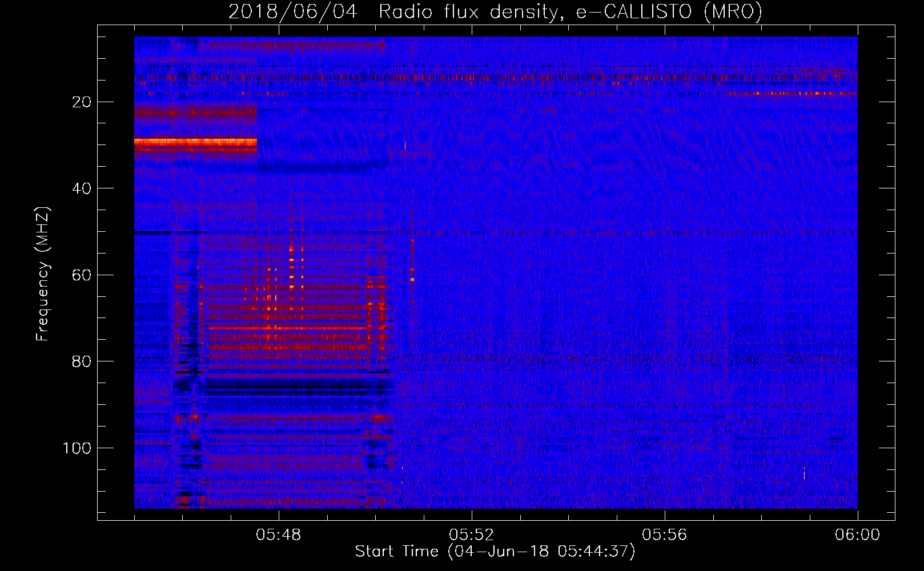Click the 100 MHz frequency tick label
The width and height of the screenshot is (924, 571).
tap(77, 448)
